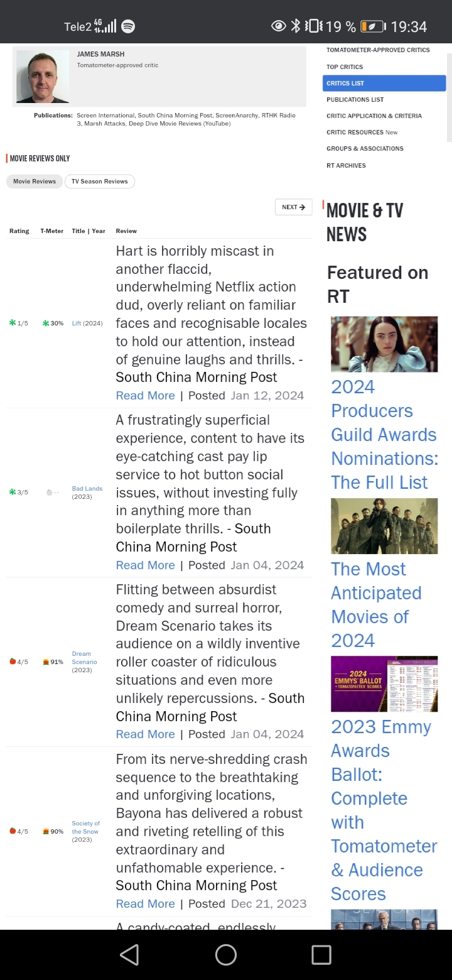
Task: Tap the recent apps square icon
Action: pos(321,955)
